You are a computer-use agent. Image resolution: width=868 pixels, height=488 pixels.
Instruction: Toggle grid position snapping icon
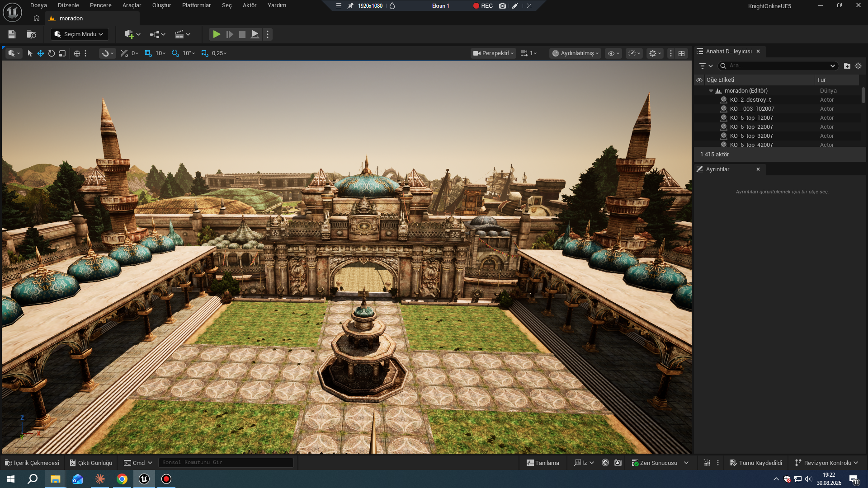(x=148, y=53)
